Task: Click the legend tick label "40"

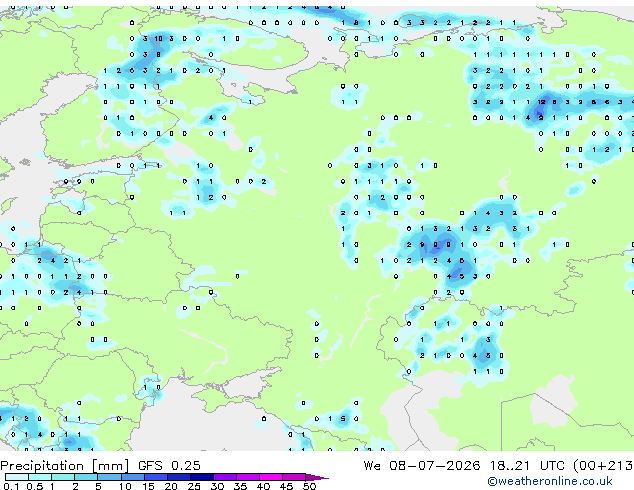Action: [263, 486]
